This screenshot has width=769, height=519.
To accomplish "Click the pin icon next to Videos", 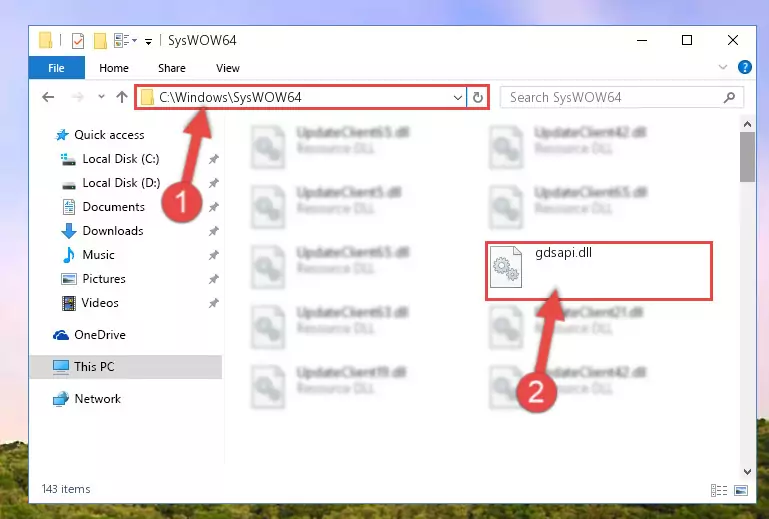I will (213, 303).
